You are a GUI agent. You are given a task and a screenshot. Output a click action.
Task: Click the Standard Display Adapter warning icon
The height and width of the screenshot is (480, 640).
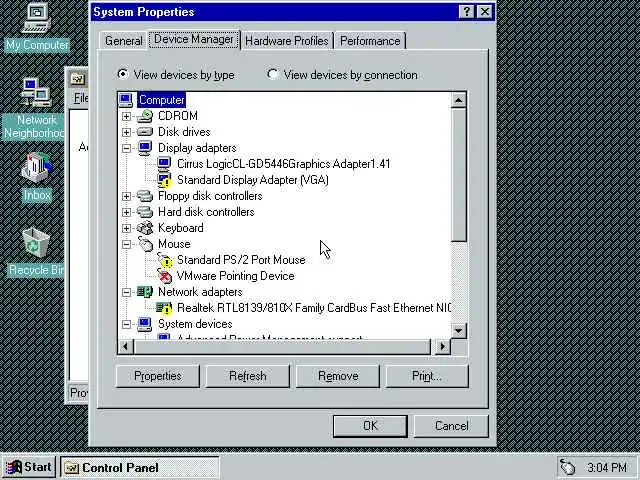[164, 180]
